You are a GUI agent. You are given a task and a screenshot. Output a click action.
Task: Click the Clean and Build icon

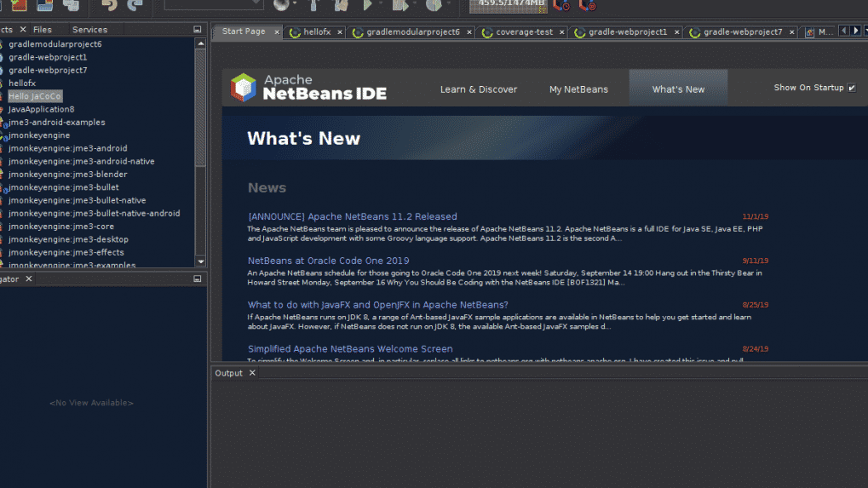tap(342, 5)
